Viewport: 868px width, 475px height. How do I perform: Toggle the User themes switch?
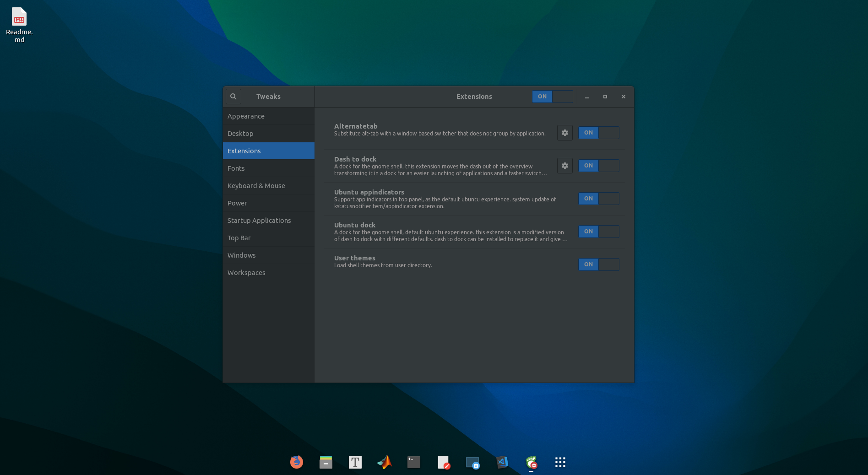599,264
